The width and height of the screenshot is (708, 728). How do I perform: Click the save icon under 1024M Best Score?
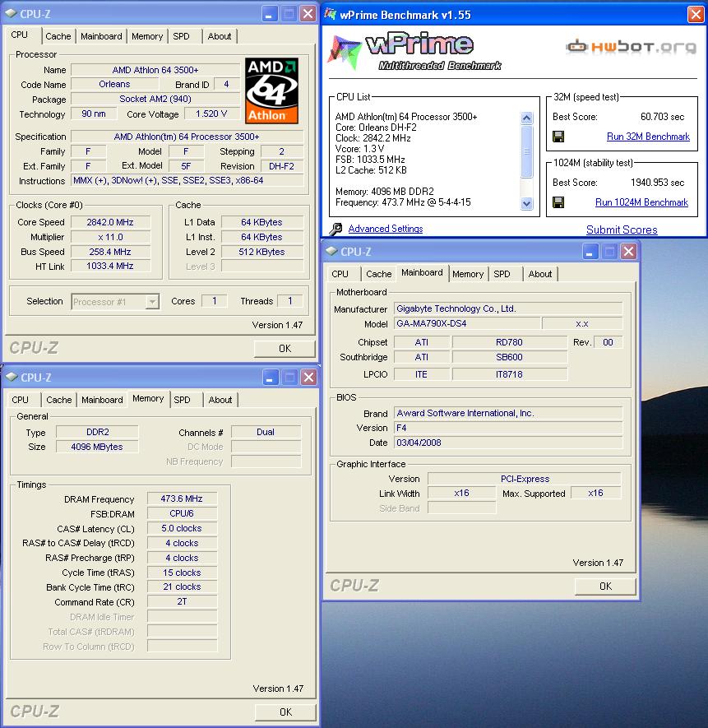click(558, 202)
